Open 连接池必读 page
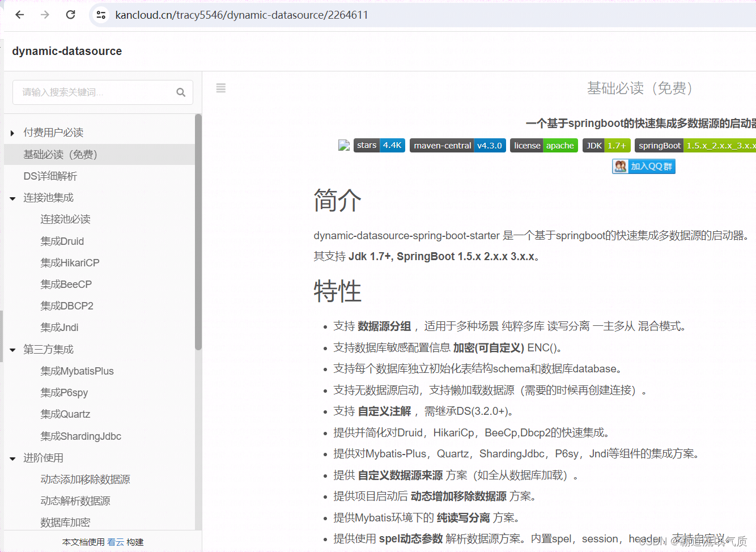This screenshot has width=756, height=552. pyautogui.click(x=65, y=219)
